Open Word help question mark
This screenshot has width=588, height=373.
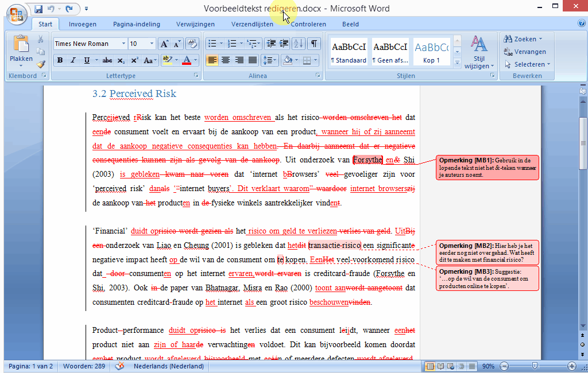[582, 24]
